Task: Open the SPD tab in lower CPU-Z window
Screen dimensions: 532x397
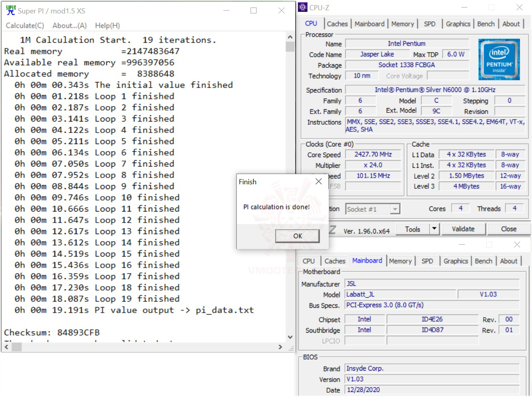Action: pyautogui.click(x=427, y=261)
